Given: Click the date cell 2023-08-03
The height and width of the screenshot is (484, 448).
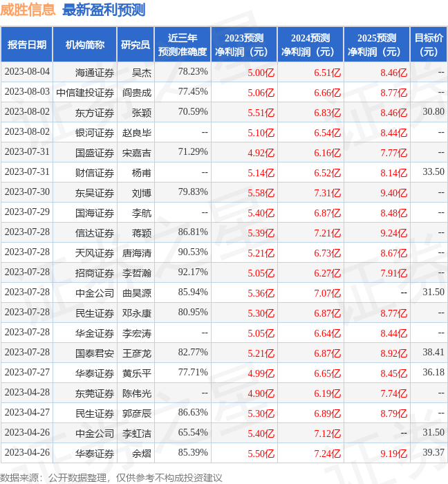Looking at the screenshot, I should [27, 92].
